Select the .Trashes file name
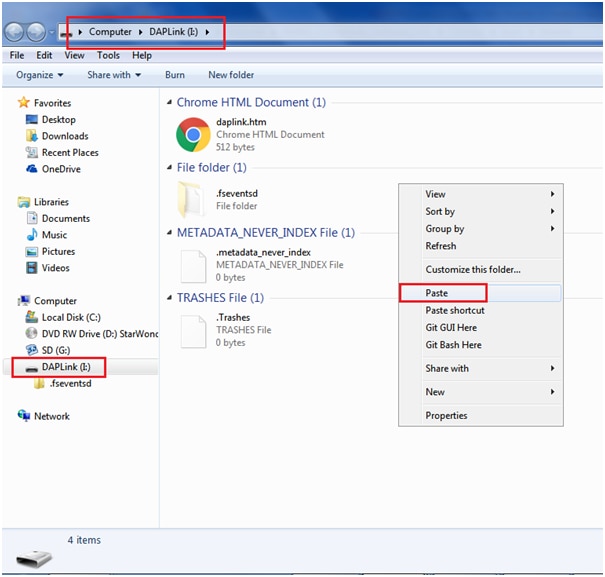Screen dimensions: 605x577 (233, 317)
